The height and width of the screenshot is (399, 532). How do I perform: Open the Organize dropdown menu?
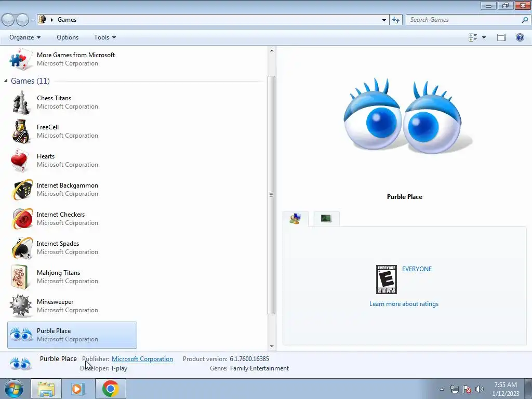(x=25, y=37)
